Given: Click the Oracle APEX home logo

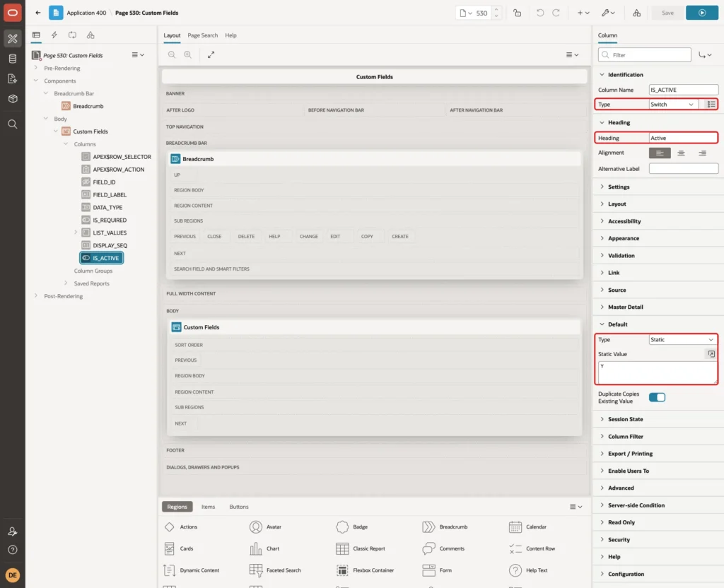Looking at the screenshot, I should point(13,13).
